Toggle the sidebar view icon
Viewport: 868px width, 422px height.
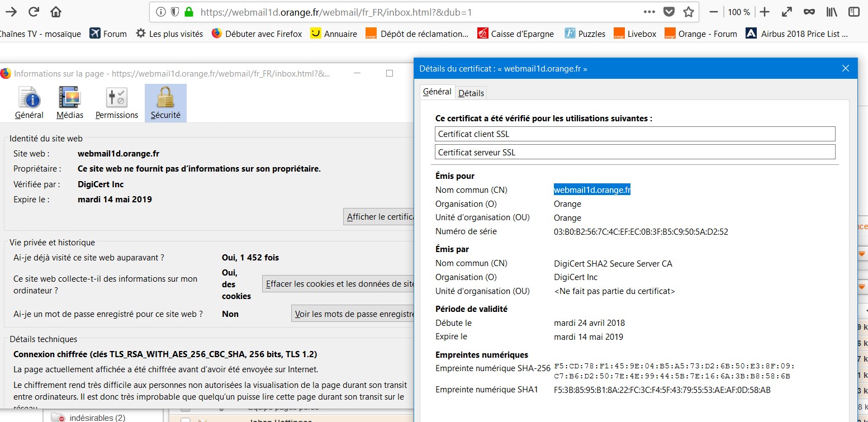coord(853,12)
